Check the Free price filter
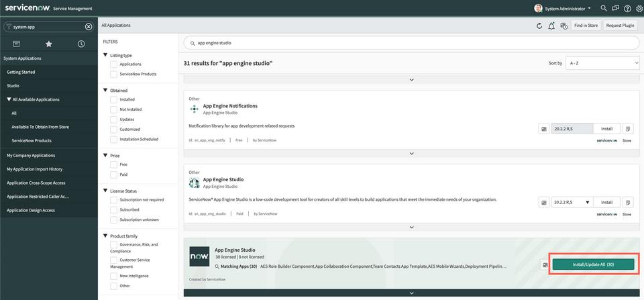This screenshot has width=644, height=300. point(113,164)
